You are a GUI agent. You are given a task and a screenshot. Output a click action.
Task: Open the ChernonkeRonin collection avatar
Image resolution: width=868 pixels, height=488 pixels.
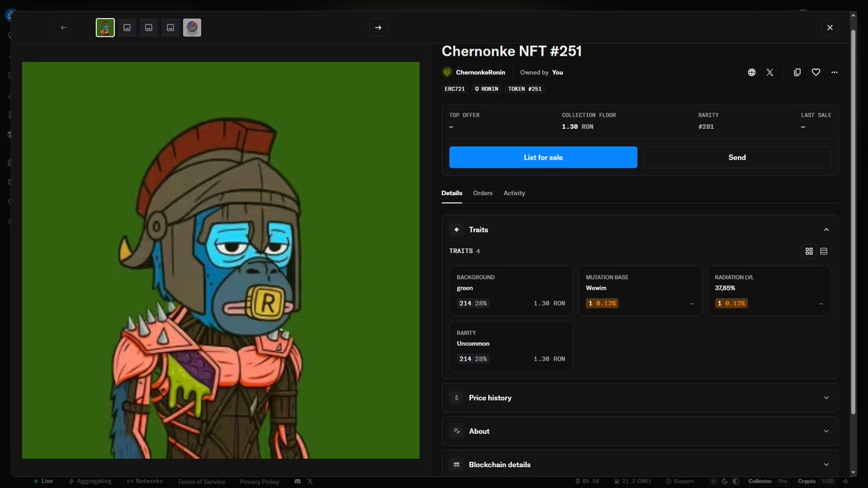(447, 72)
